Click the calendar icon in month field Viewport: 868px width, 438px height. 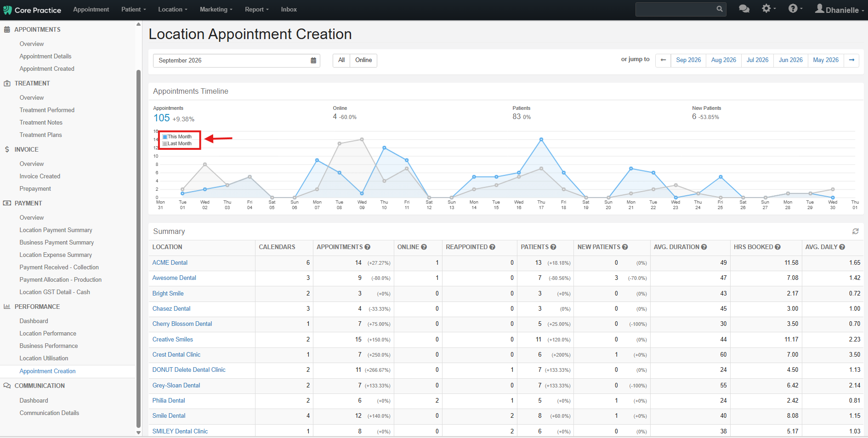(x=313, y=60)
